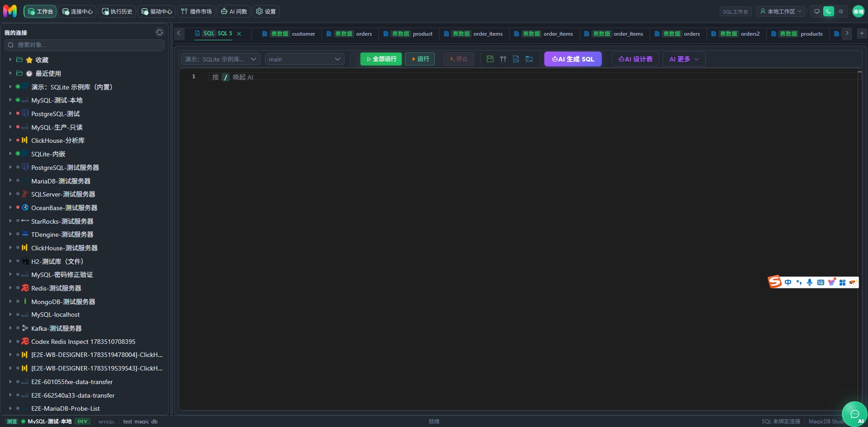The width and height of the screenshot is (868, 427).
Task: Open the 本地工作区 workspace dropdown
Action: click(781, 11)
